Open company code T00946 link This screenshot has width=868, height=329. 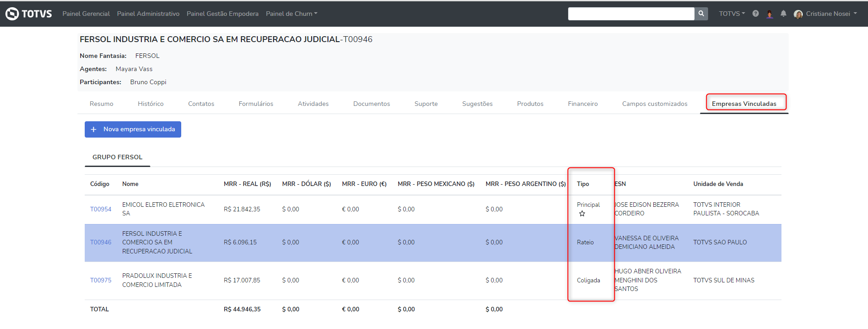point(101,242)
